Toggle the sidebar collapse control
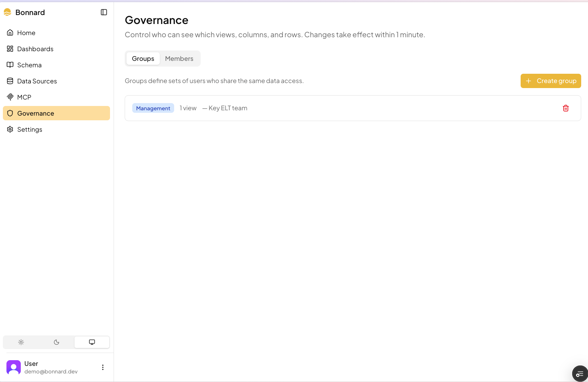 tap(104, 12)
